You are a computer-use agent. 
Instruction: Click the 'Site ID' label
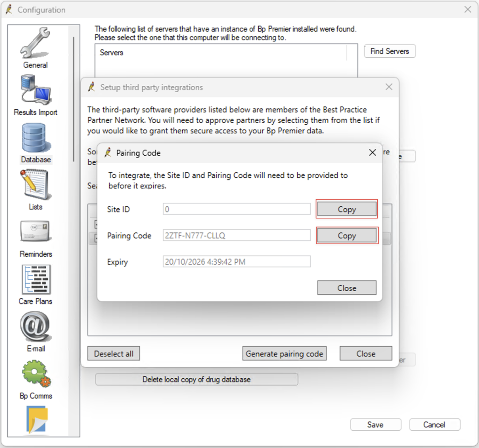(119, 209)
